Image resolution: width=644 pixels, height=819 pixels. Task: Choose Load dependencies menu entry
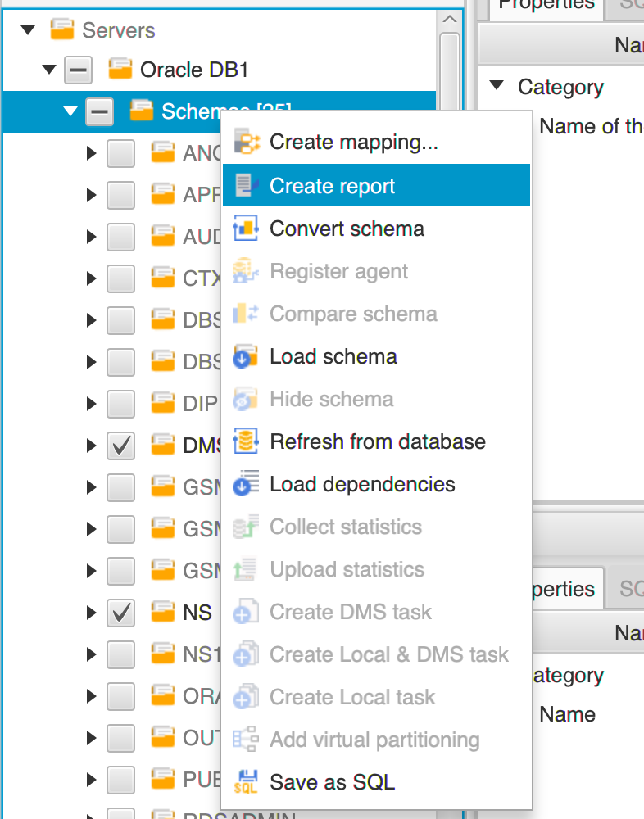[376, 484]
